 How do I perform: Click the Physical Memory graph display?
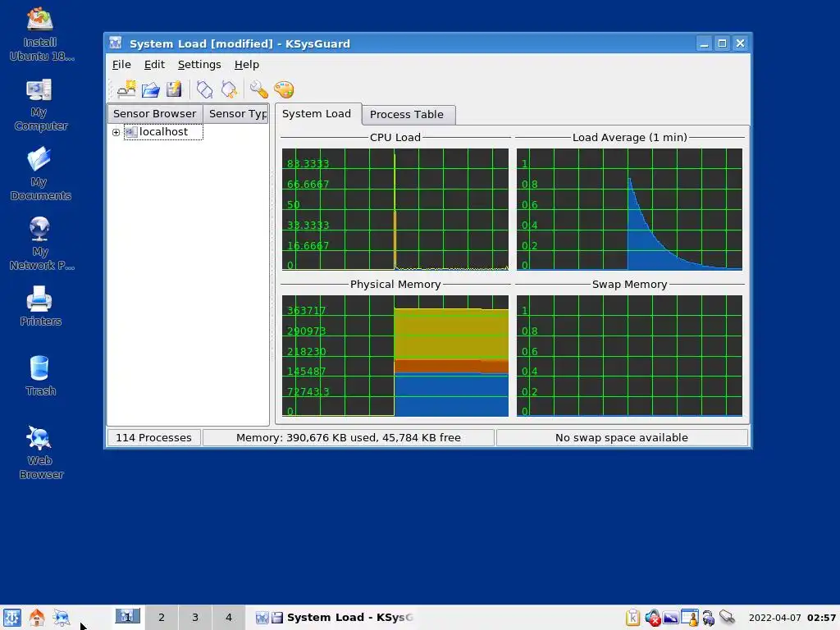395,356
